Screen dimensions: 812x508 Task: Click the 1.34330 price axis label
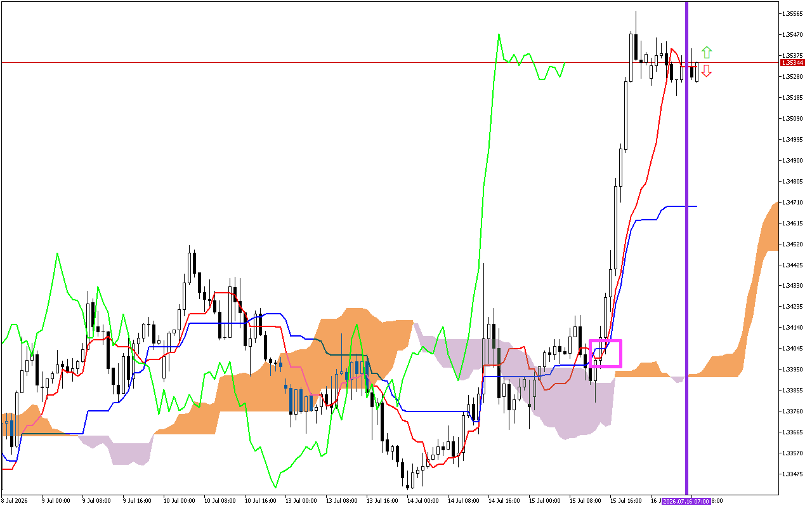(x=793, y=286)
